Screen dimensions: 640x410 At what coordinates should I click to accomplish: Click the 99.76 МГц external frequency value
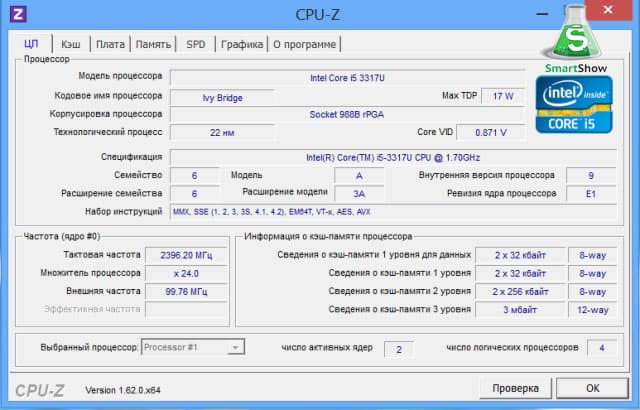point(186,292)
